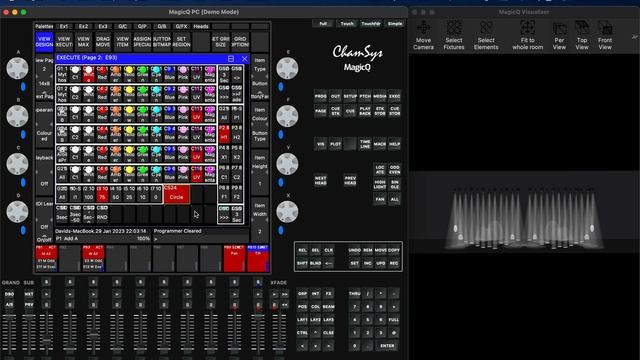The height and width of the screenshot is (360, 640).
Task: Click encoder wheel F
Action: (x=287, y=116)
